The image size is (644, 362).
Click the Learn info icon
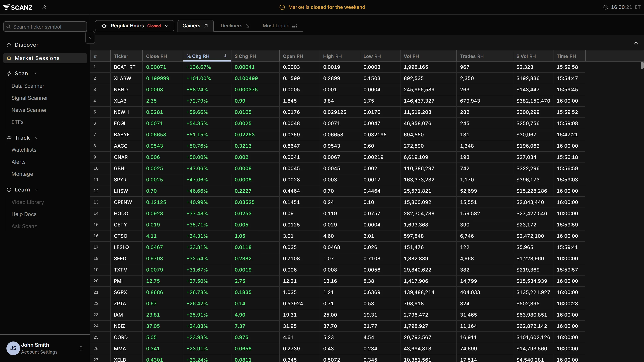tap(9, 190)
